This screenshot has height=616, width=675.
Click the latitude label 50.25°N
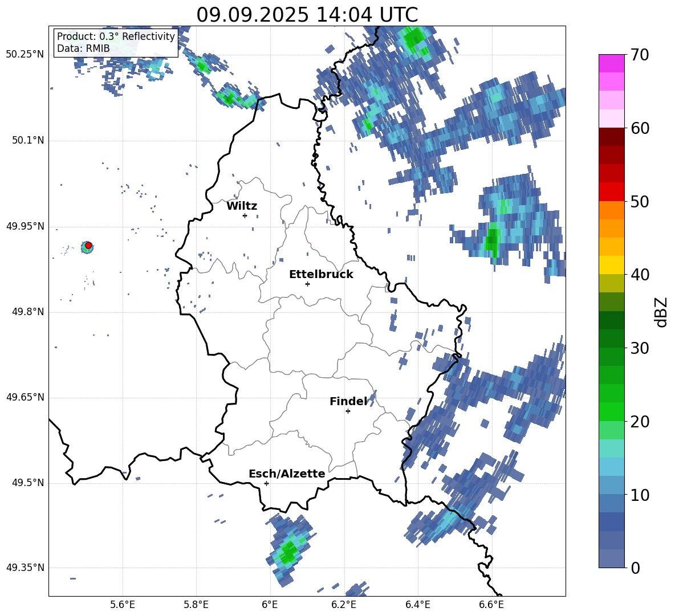(25, 55)
